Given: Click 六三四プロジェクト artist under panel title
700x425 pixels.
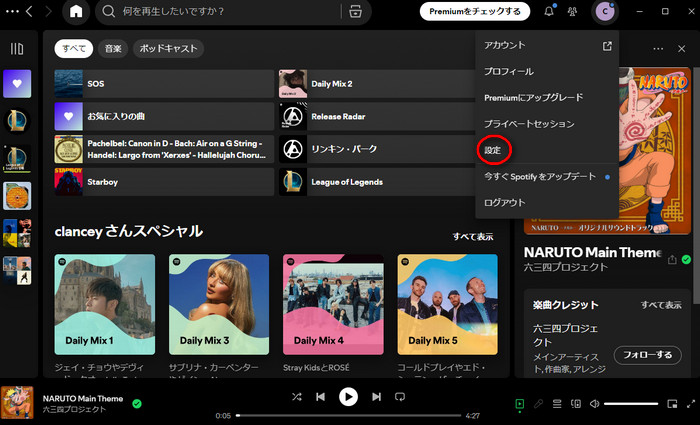Looking at the screenshot, I should (566, 267).
